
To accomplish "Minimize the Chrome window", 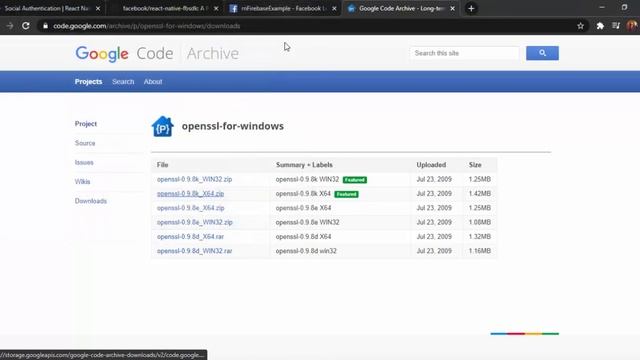I will [x=602, y=7].
